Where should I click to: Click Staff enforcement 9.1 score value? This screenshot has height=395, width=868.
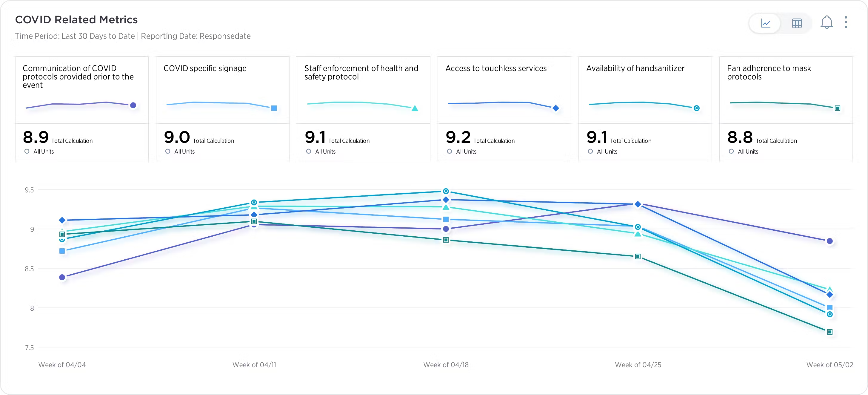click(315, 137)
